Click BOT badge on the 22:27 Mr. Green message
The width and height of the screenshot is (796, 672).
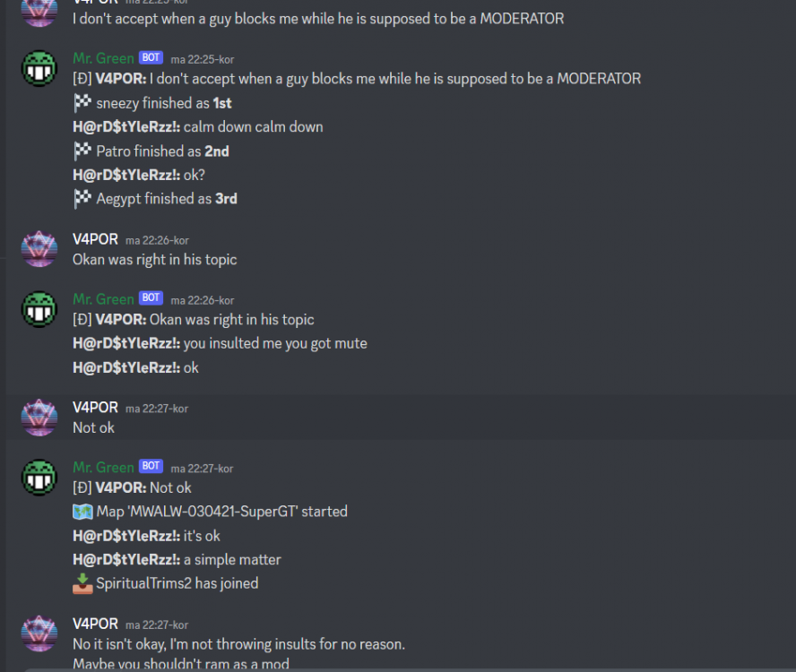tap(151, 466)
